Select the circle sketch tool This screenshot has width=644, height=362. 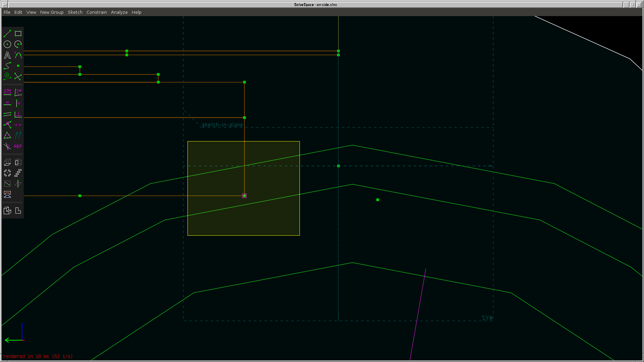coord(7,44)
